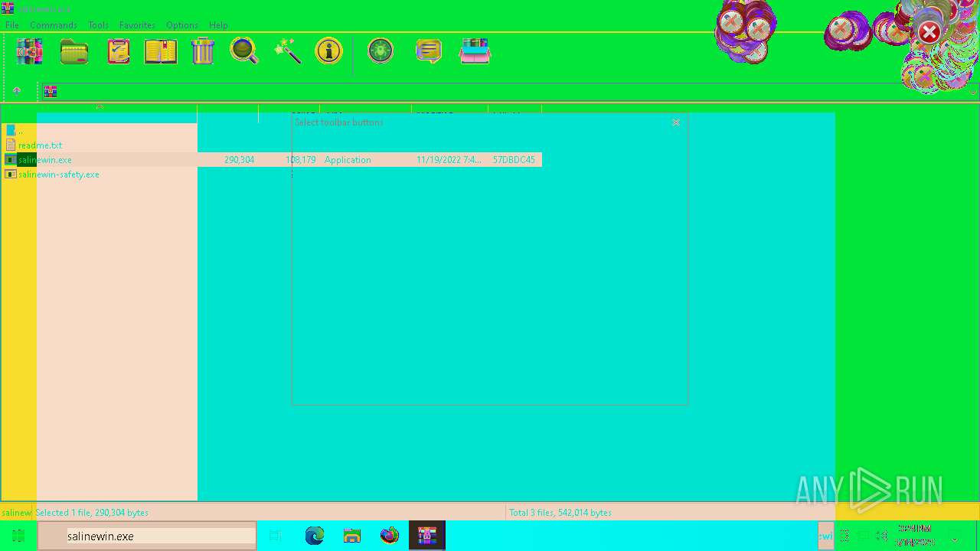Run the Test archive toolbar icon

(x=119, y=51)
